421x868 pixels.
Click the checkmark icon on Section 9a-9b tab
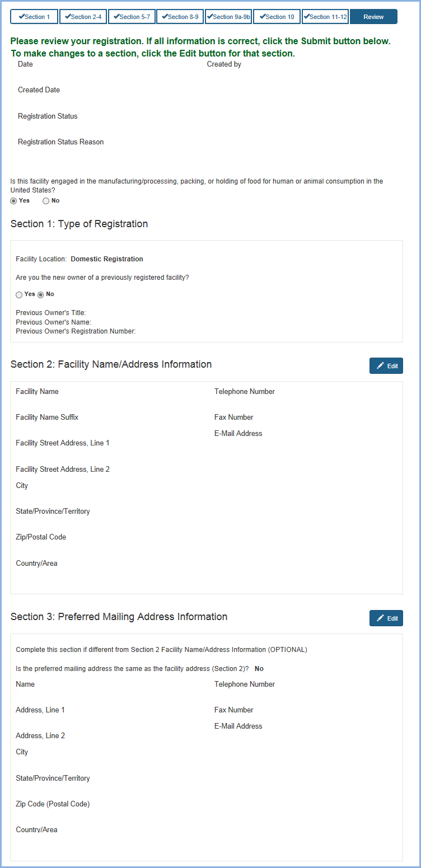pos(210,17)
